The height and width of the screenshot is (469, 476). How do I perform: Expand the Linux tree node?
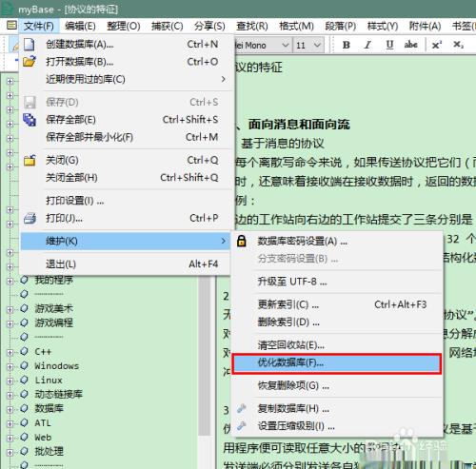pos(10,381)
